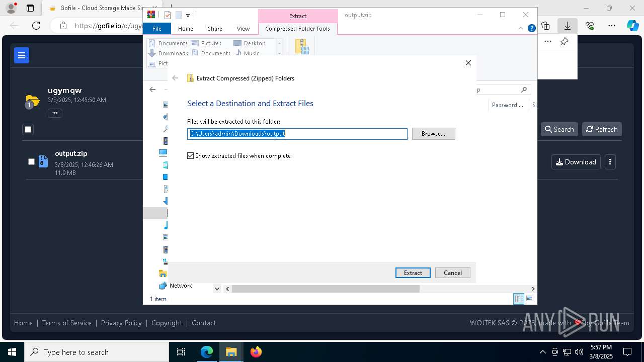644x362 pixels.
Task: Switch Explorer to details view
Action: click(518, 299)
